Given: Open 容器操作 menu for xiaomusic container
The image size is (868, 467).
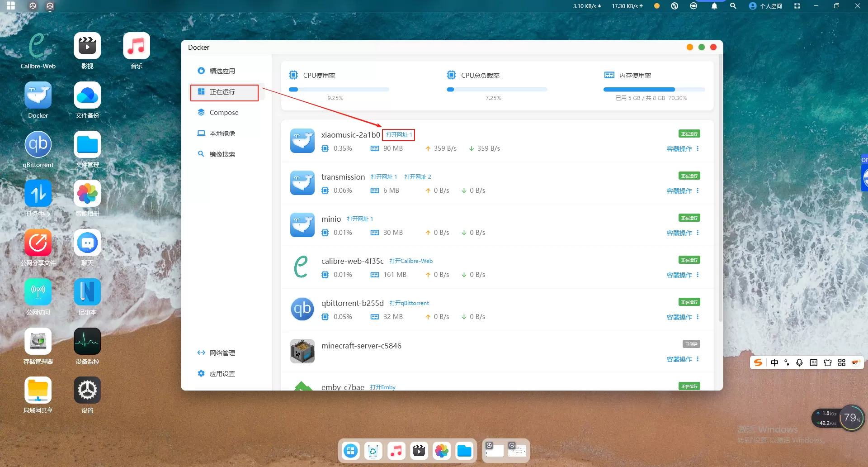Looking at the screenshot, I should click(683, 149).
